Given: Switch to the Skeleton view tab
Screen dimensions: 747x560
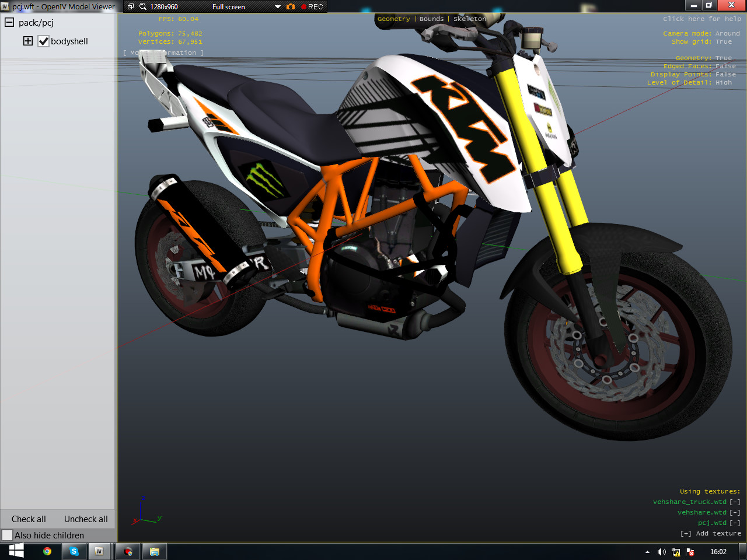Looking at the screenshot, I should pyautogui.click(x=470, y=19).
